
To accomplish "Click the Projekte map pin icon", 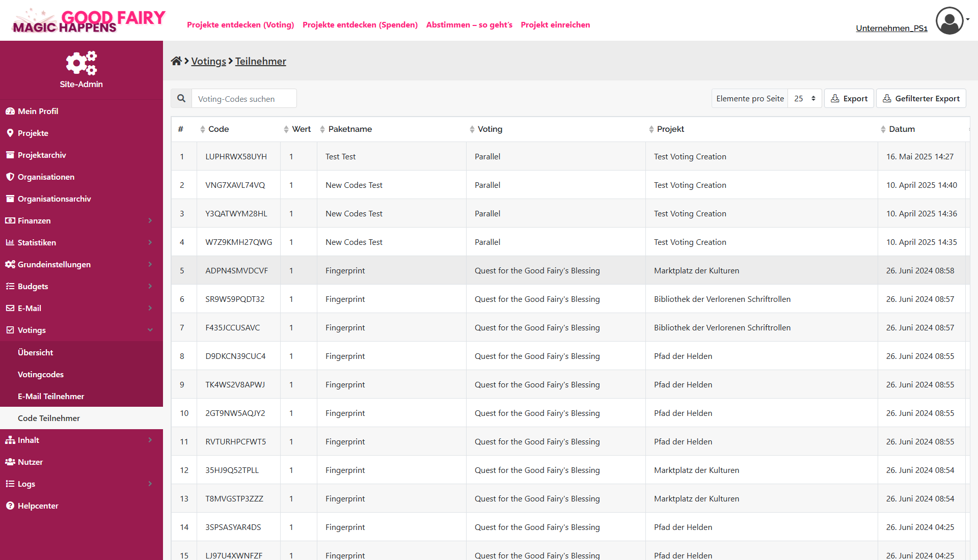I will [x=10, y=133].
